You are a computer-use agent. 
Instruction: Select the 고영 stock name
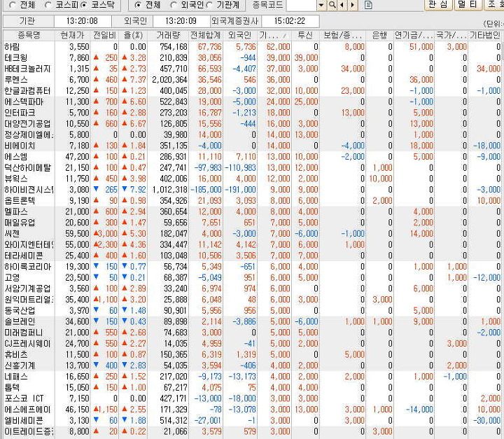(x=12, y=277)
